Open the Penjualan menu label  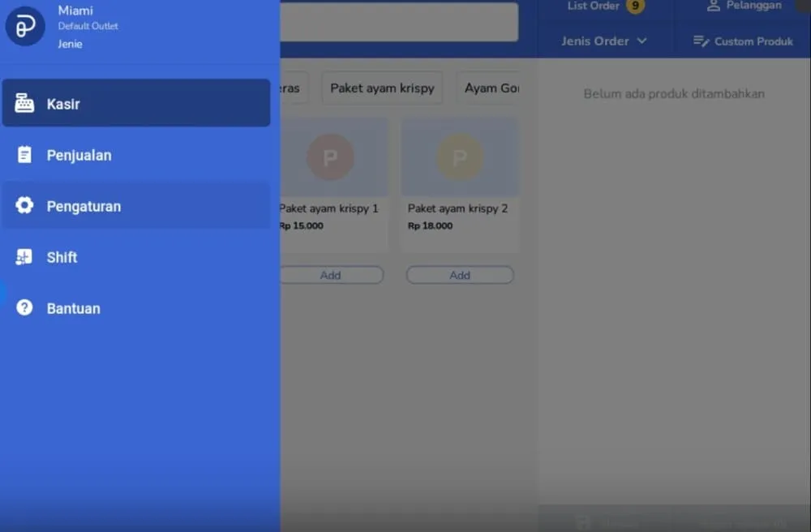coord(79,155)
